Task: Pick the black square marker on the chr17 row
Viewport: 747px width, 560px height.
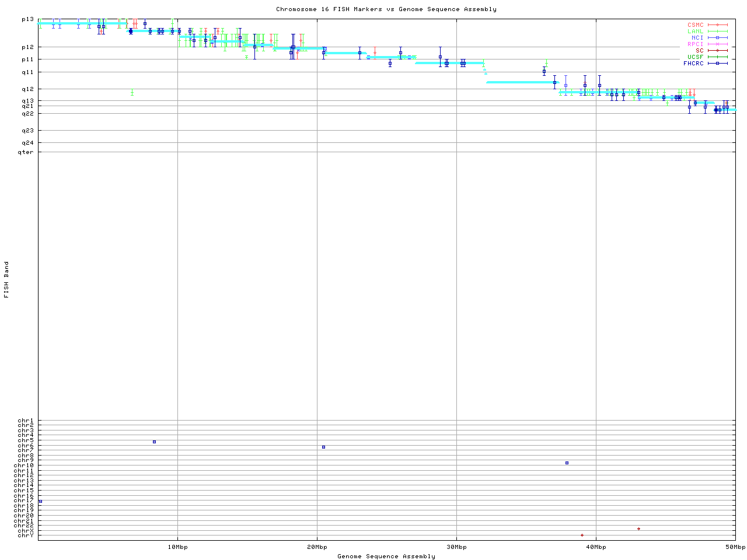Action: coord(40,501)
